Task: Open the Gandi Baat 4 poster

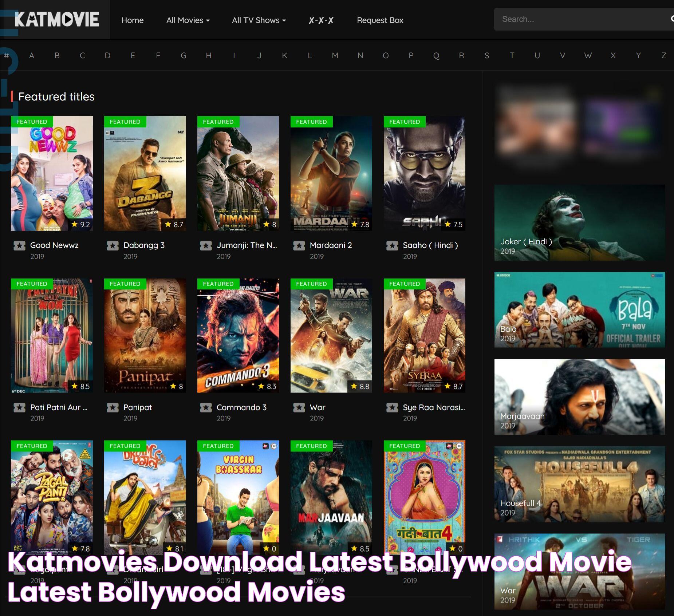Action: pos(425,498)
